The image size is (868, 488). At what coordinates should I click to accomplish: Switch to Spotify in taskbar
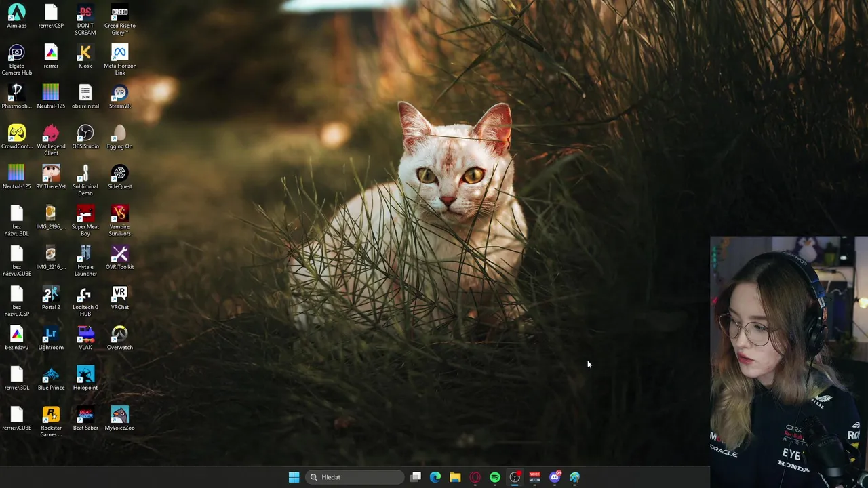[495, 477]
